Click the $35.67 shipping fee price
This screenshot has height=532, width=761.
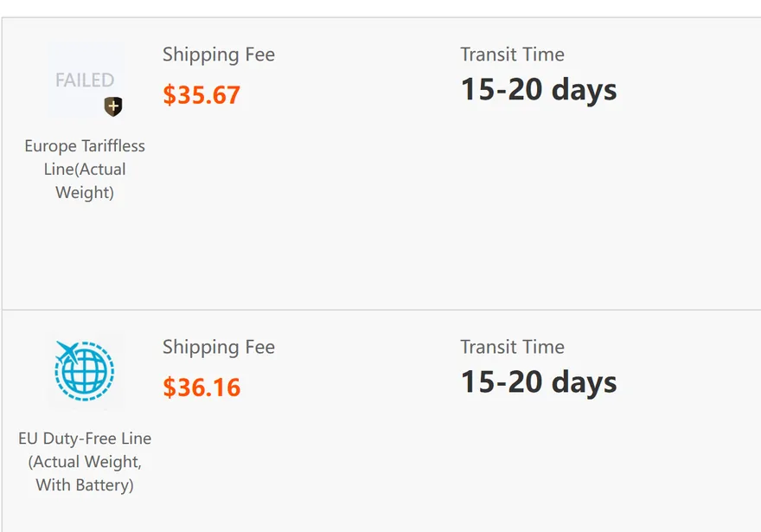click(201, 94)
